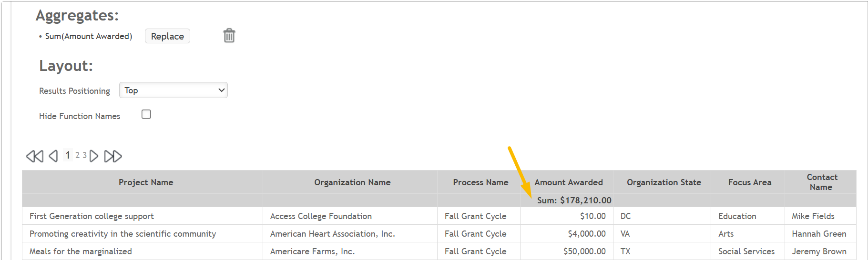The image size is (868, 260).
Task: Open page 2 of results
Action: pos(77,155)
